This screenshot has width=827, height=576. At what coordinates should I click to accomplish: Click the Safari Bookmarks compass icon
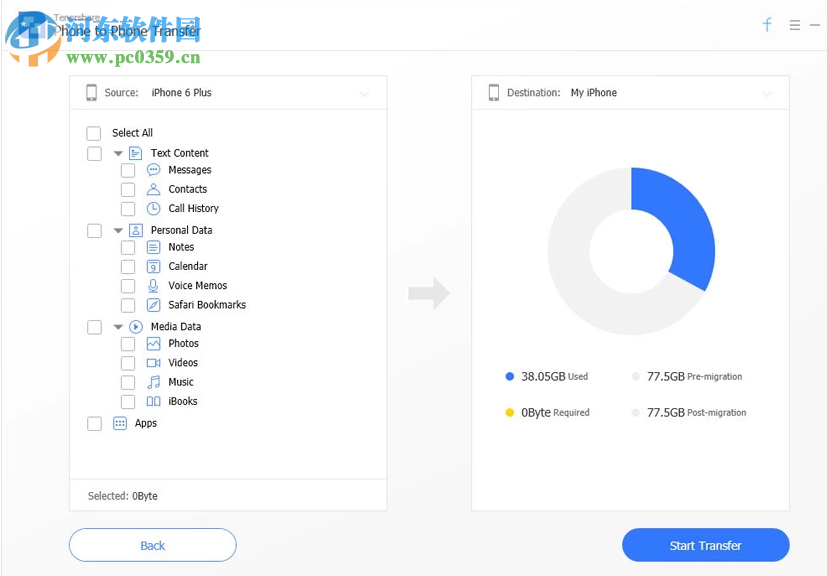point(153,305)
